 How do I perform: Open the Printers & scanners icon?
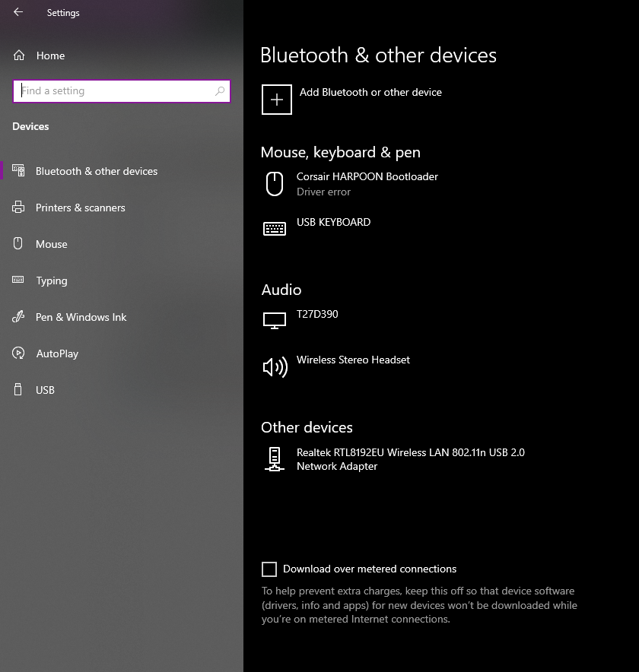(18, 207)
